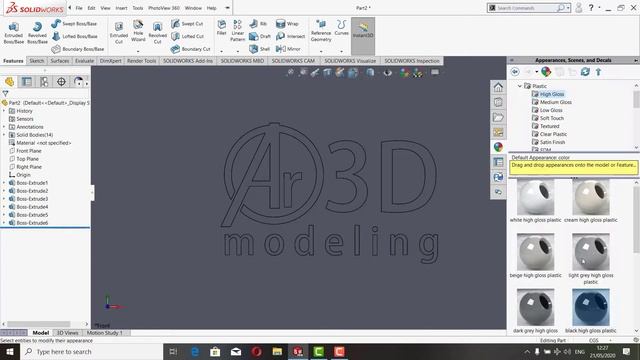Choose Boundary Boss/Base feature
640x360 pixels.
pos(78,49)
